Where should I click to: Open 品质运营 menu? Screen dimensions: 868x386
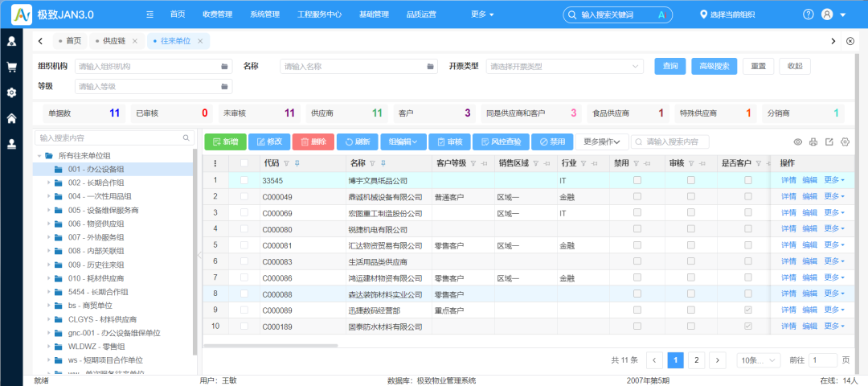point(420,14)
